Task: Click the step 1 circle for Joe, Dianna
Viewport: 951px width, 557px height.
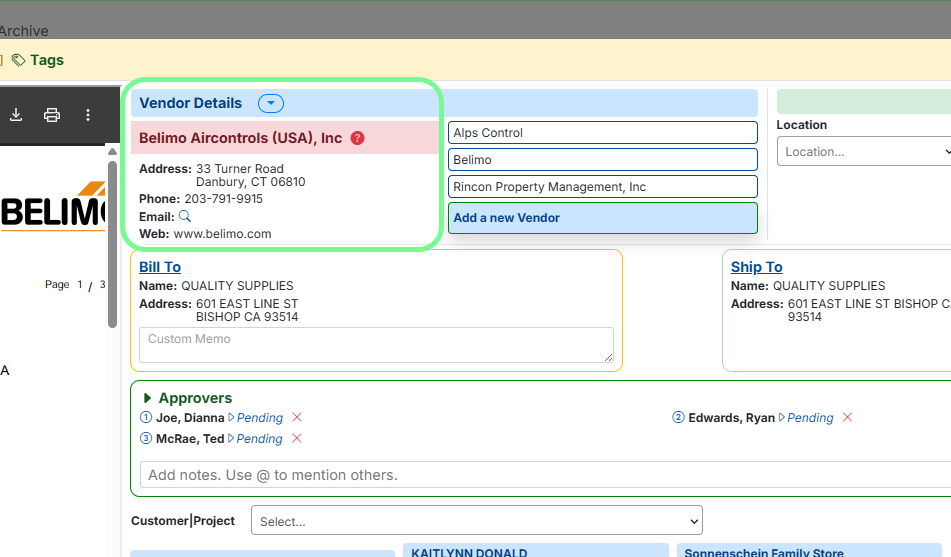Action: [x=146, y=417]
